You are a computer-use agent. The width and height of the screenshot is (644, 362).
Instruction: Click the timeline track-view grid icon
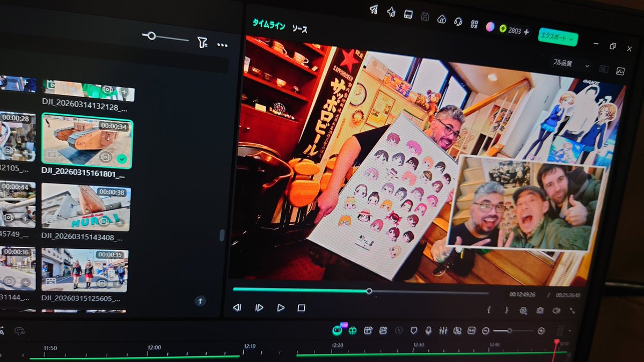[x=560, y=331]
